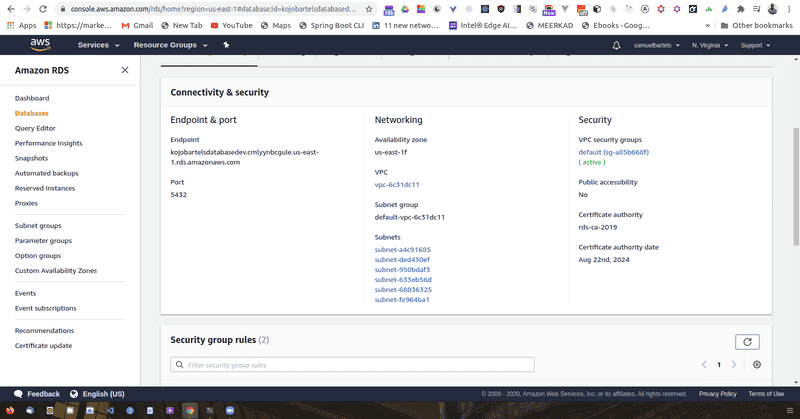Click the Feedback speech bubble icon
Viewport: 800px width, 419px height.
(18, 394)
